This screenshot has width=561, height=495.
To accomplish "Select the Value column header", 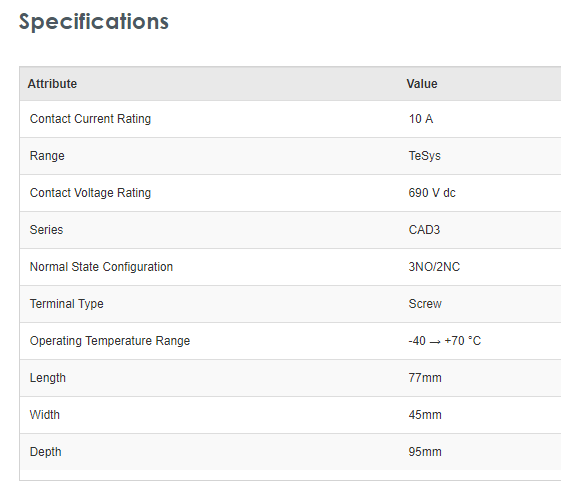I will pos(422,84).
